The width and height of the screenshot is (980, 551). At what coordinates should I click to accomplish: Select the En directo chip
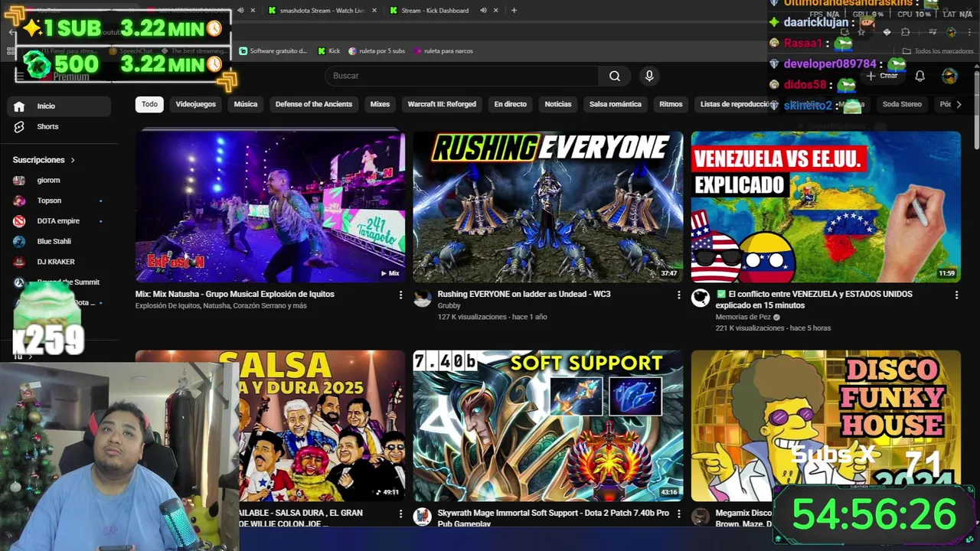pos(510,104)
